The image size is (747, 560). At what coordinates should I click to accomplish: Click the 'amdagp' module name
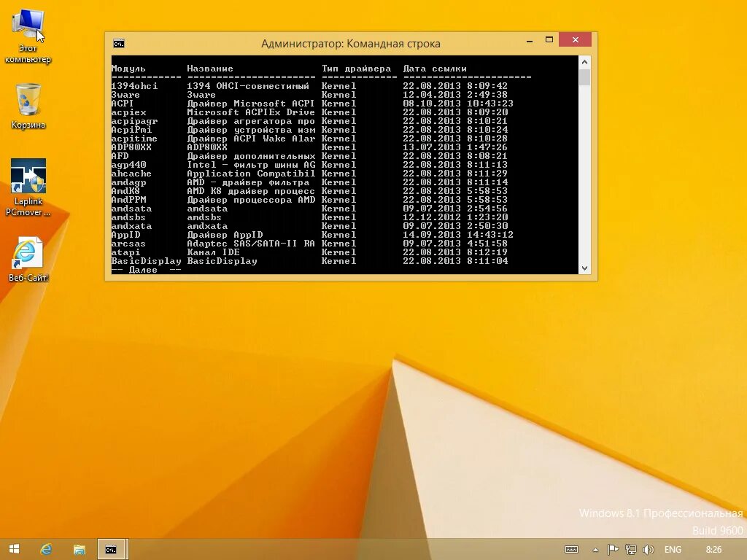pos(128,182)
